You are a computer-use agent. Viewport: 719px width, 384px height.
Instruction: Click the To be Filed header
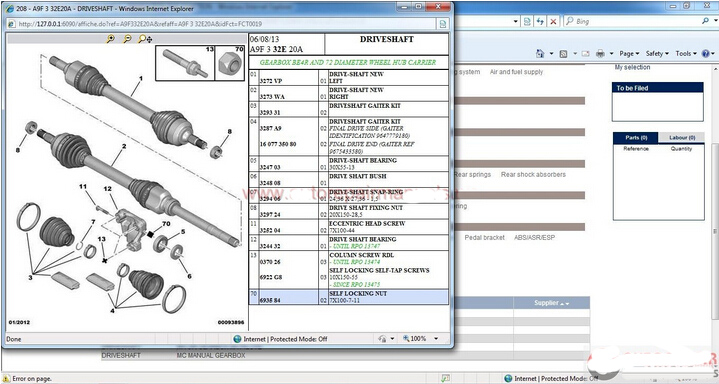click(658, 88)
